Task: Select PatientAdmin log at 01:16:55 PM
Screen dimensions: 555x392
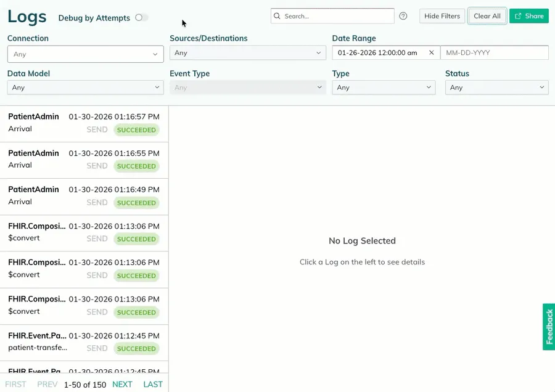Action: (x=84, y=160)
